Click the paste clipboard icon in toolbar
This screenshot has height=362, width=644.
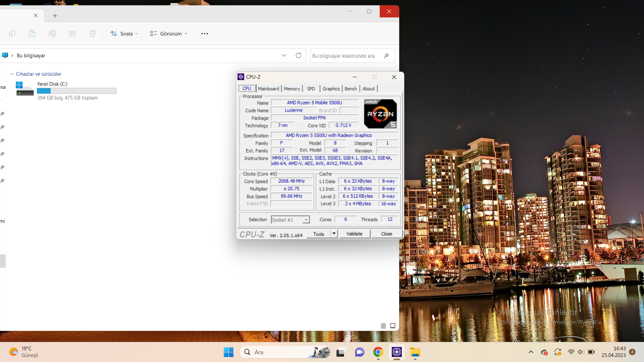(x=32, y=34)
